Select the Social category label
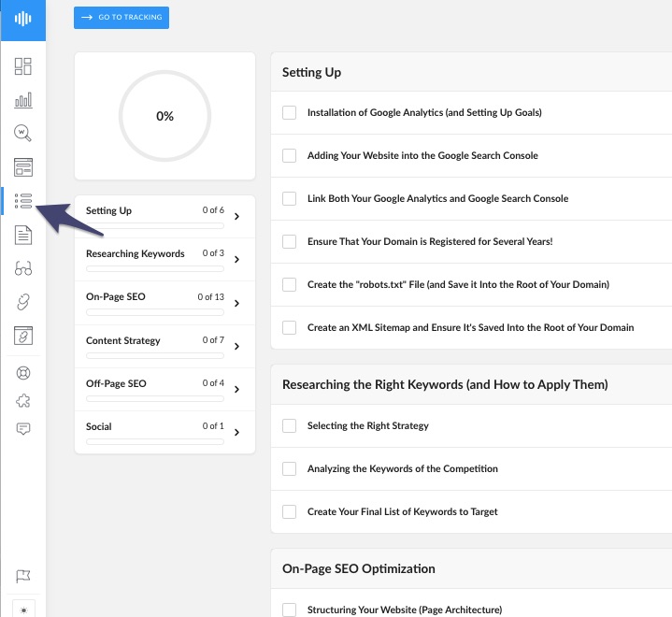The image size is (672, 617). [x=98, y=426]
